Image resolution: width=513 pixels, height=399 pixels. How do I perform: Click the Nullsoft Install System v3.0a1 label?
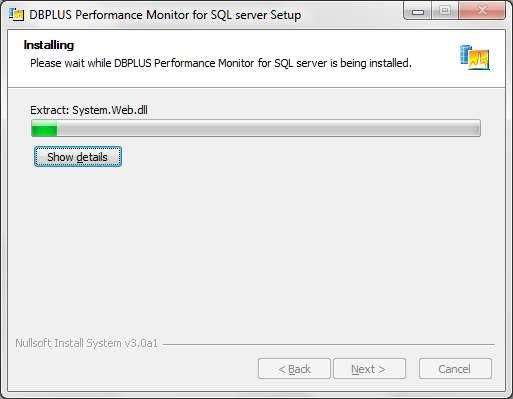pyautogui.click(x=86, y=343)
